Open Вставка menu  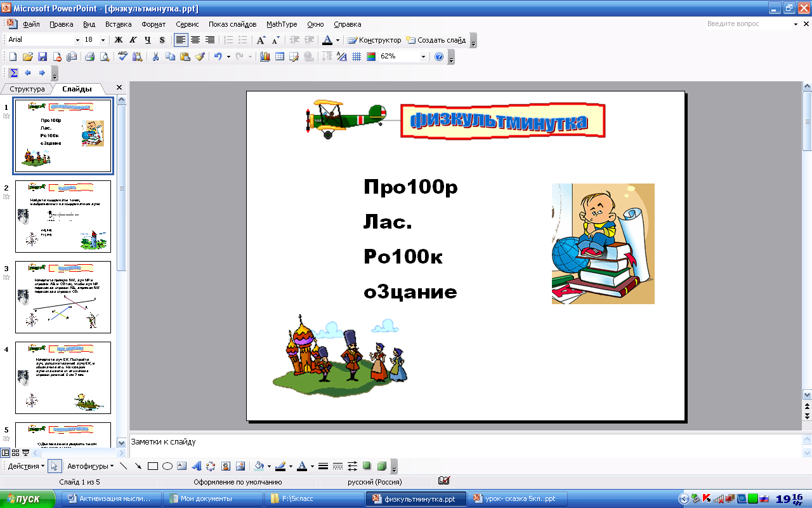(118, 24)
